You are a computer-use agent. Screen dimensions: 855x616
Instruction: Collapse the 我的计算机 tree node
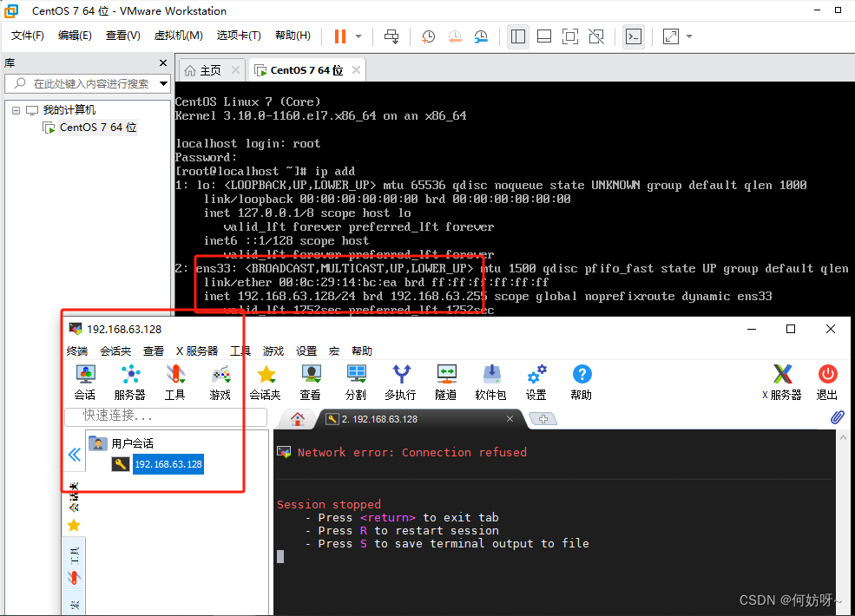point(16,108)
